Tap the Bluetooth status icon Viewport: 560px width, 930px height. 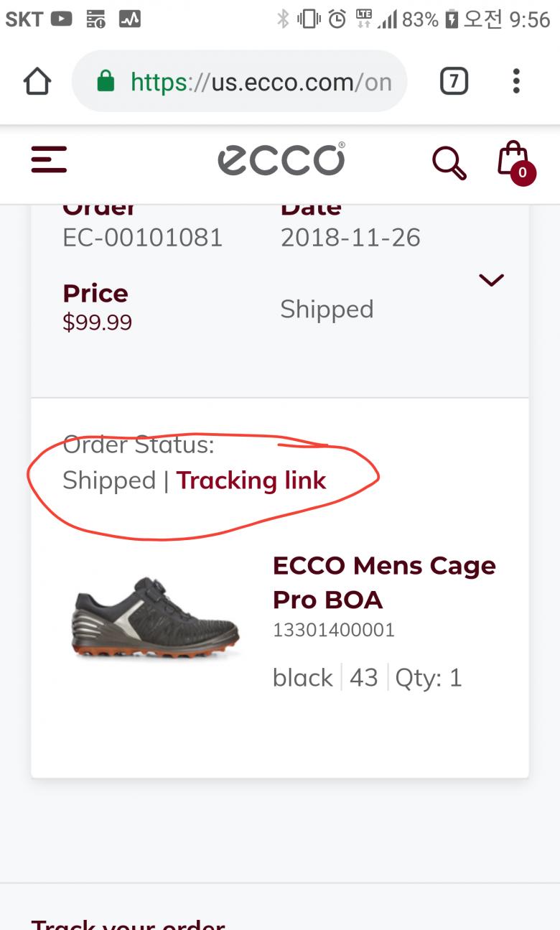pos(283,19)
